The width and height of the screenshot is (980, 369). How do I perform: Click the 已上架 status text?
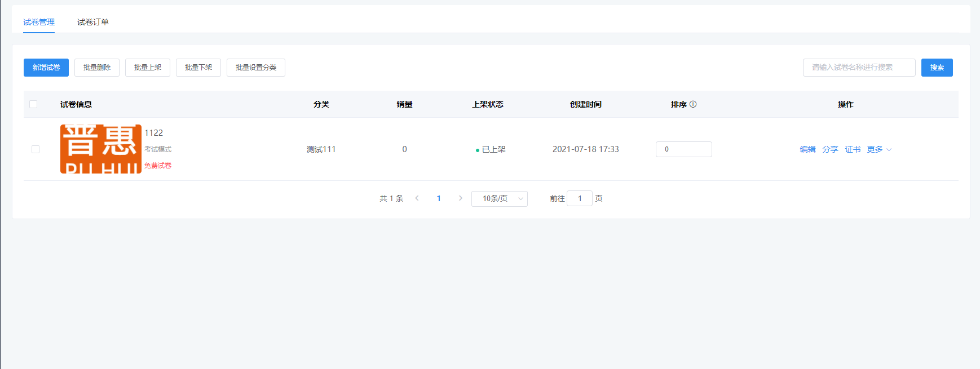[x=493, y=149]
